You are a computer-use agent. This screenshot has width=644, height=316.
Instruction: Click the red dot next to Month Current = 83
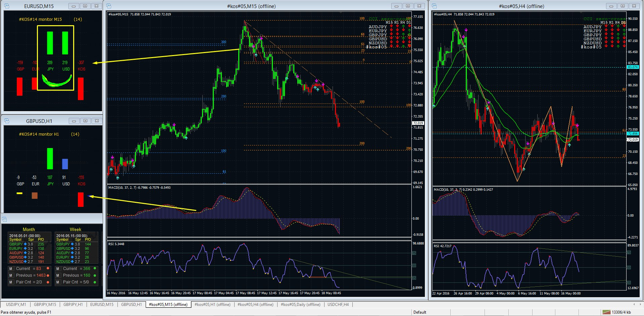coord(48,268)
